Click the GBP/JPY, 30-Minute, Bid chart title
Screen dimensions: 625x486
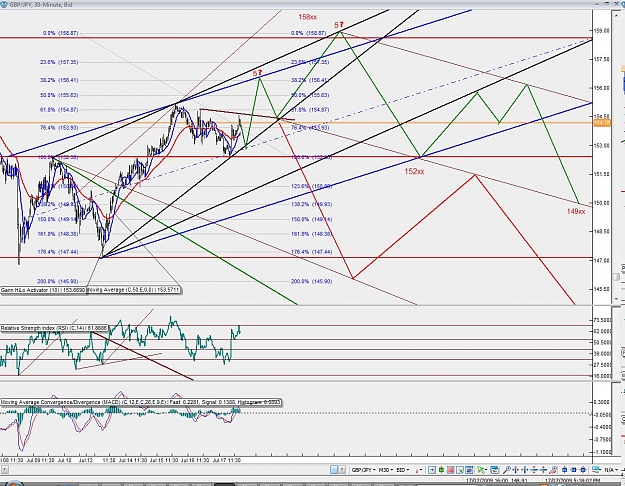coord(41,5)
